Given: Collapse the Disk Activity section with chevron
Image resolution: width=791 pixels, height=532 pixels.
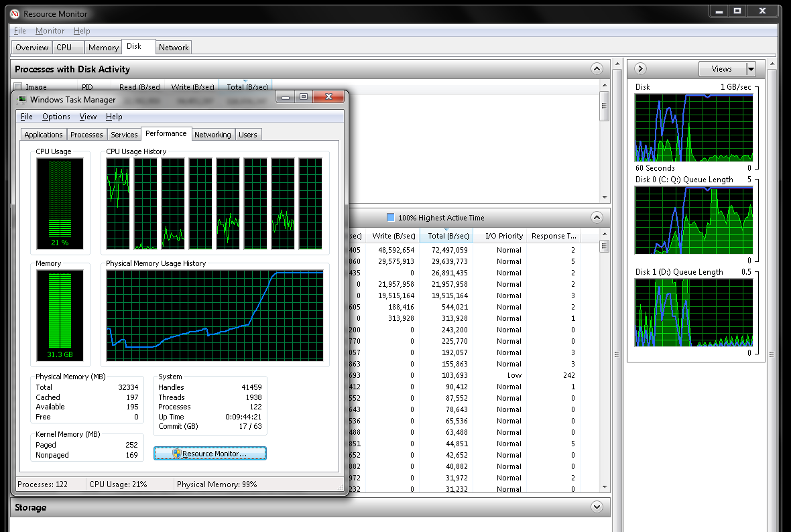Looking at the screenshot, I should [x=597, y=218].
